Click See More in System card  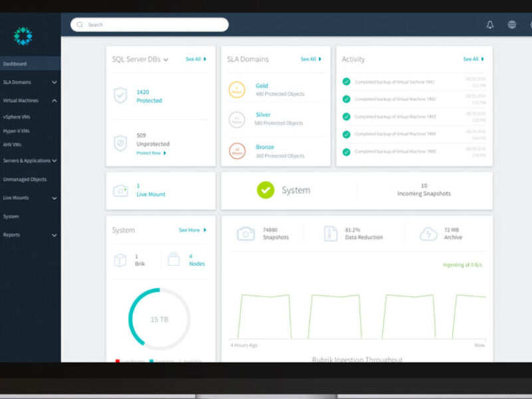(x=192, y=230)
